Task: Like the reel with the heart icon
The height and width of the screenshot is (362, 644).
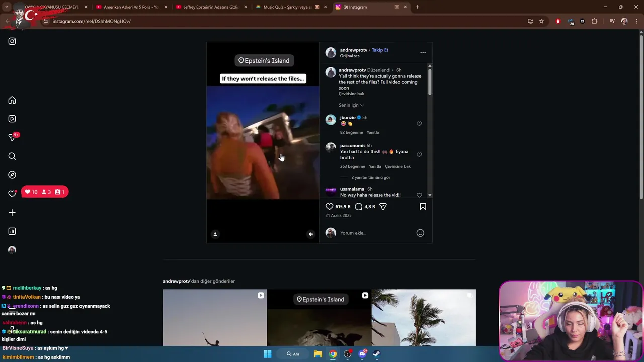Action: tap(329, 207)
